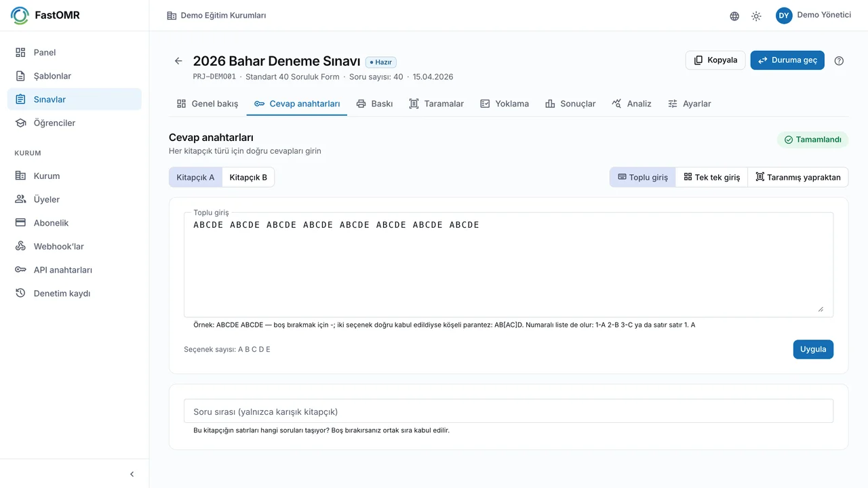Open the Demo Eğitim Kurumları organization selector
This screenshot has width=868, height=488.
(x=216, y=16)
